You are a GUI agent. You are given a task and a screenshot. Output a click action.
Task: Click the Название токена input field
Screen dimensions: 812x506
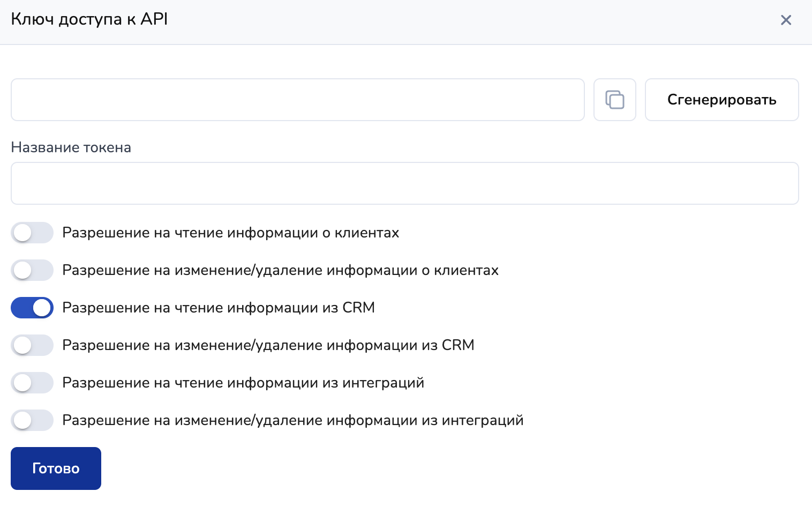click(x=404, y=183)
